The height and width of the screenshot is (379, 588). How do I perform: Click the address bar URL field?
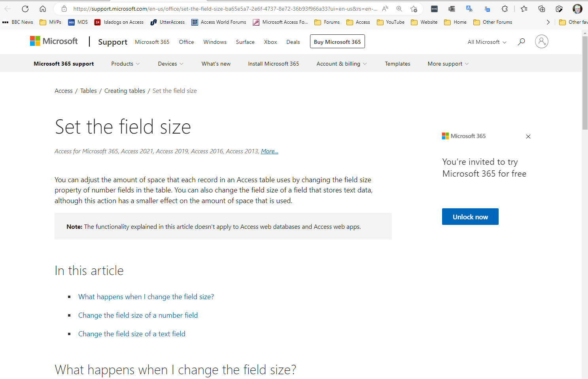pos(225,9)
